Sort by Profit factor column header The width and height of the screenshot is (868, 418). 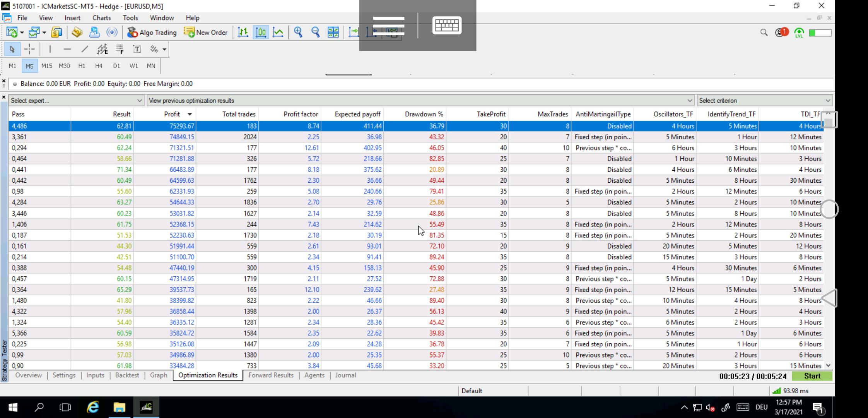[290, 114]
